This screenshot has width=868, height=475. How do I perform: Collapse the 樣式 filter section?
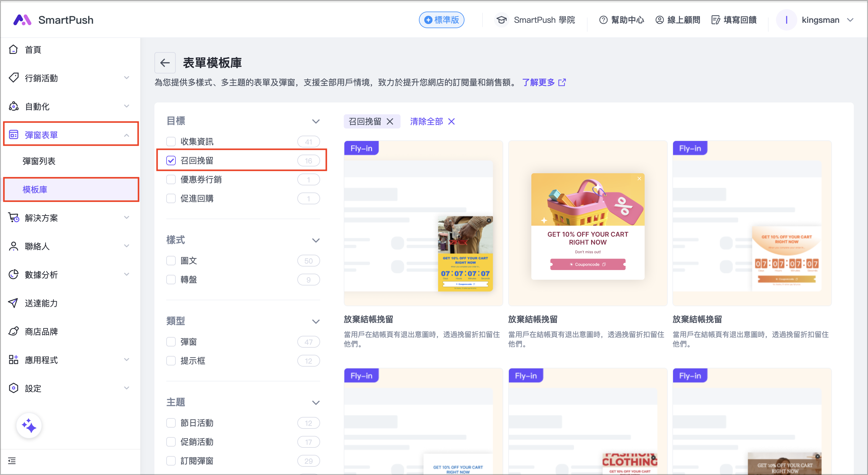click(316, 240)
